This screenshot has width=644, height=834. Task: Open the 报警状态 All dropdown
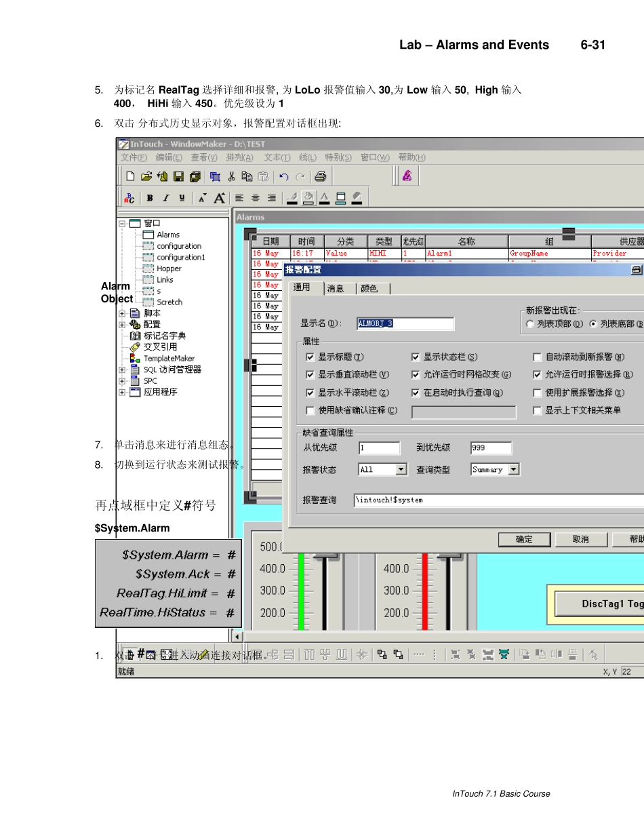coord(401,469)
